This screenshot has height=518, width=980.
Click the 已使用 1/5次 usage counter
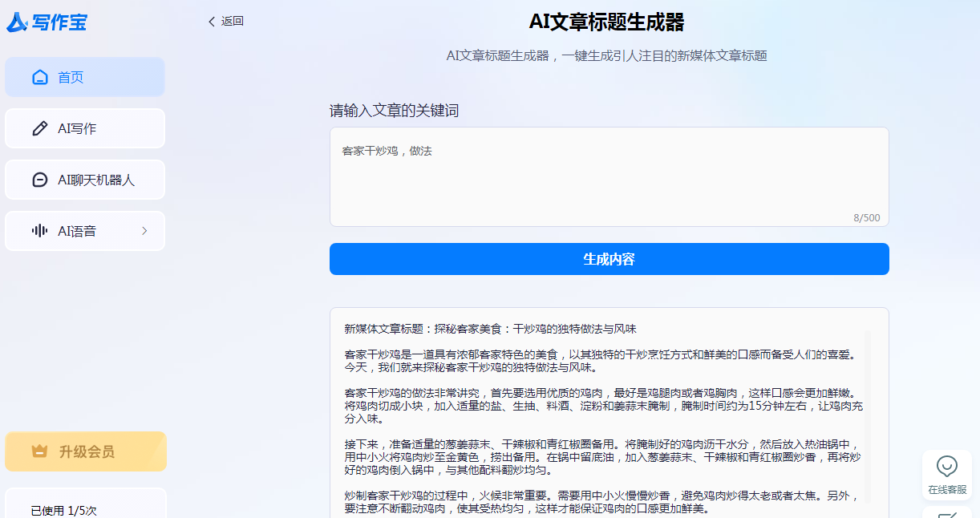pos(63,510)
